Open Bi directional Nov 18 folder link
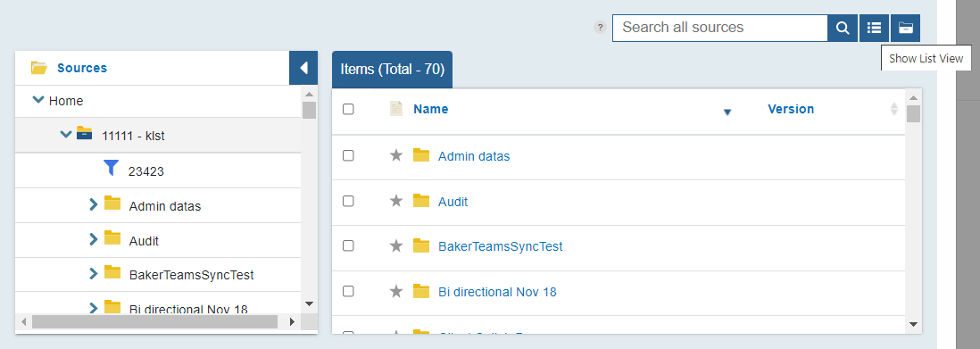Image resolution: width=980 pixels, height=349 pixels. (497, 292)
